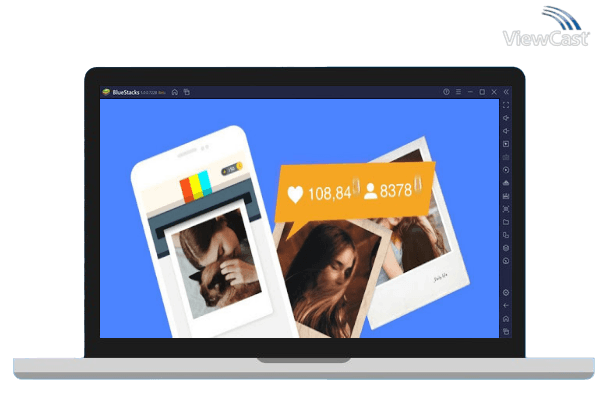
Task: Open the media folder icon in sidebar
Action: 506,222
